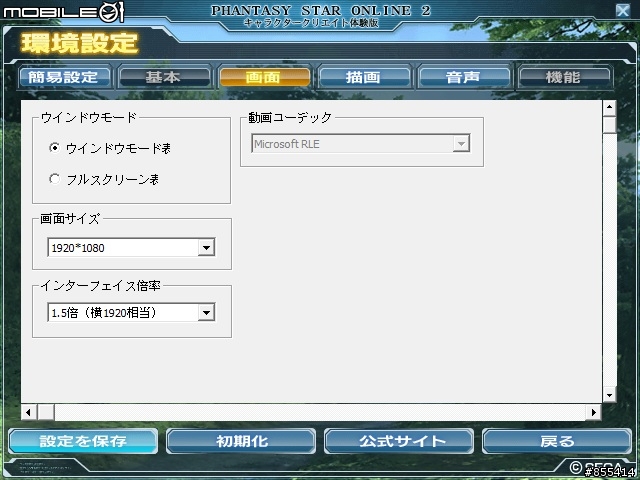Close the settings window with X
Image resolution: width=640 pixels, height=480 pixels.
coord(623,10)
